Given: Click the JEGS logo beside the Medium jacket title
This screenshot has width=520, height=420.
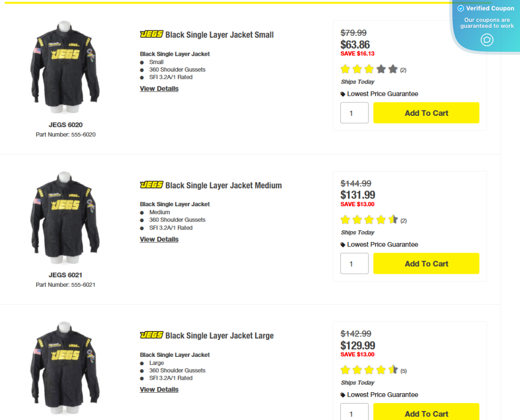Looking at the screenshot, I should (x=151, y=185).
